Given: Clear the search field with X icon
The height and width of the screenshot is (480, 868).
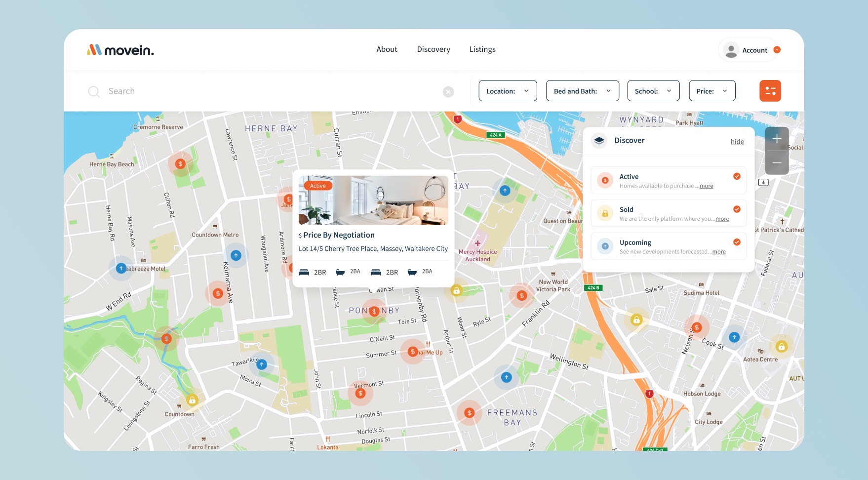Looking at the screenshot, I should tap(448, 92).
